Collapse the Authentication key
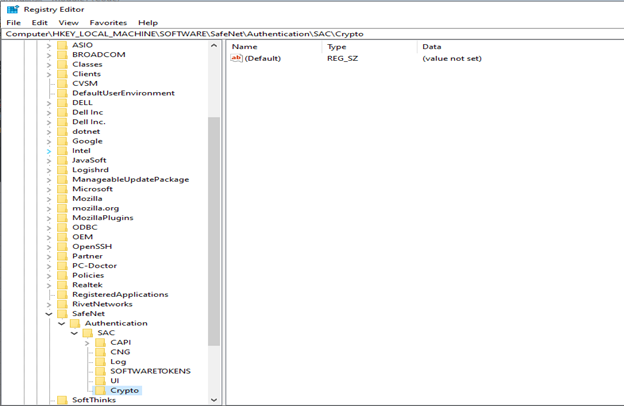This screenshot has height=406, width=624. click(61, 324)
